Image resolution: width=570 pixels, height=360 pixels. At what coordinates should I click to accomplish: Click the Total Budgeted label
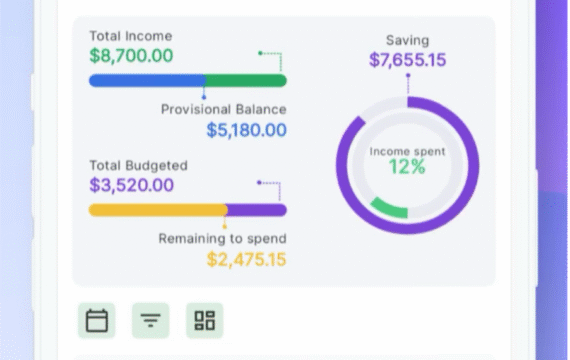(139, 165)
